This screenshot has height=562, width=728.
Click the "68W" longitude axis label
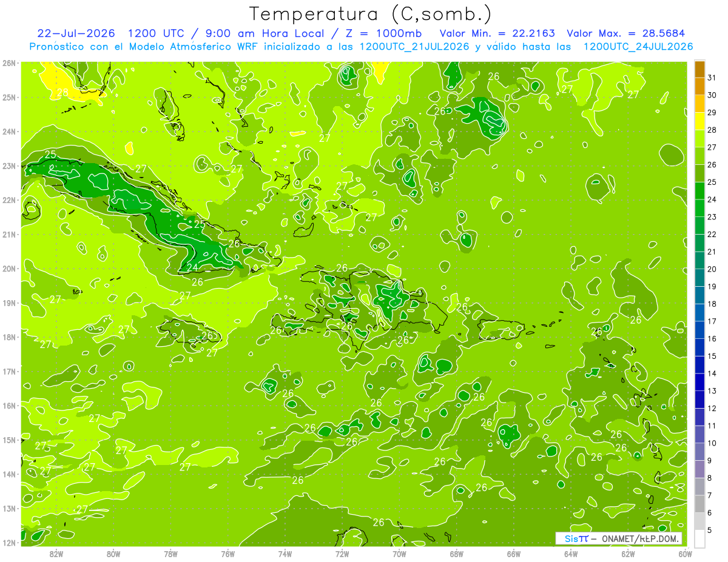coord(457,554)
